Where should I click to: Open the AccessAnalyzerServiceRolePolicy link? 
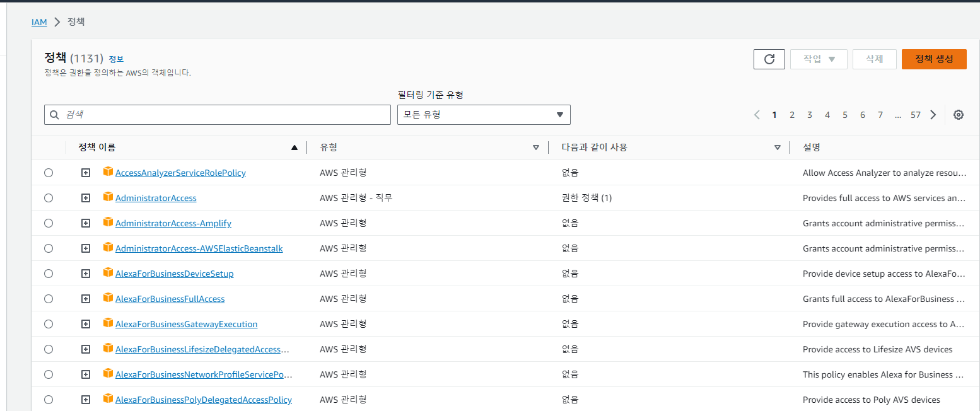click(180, 173)
